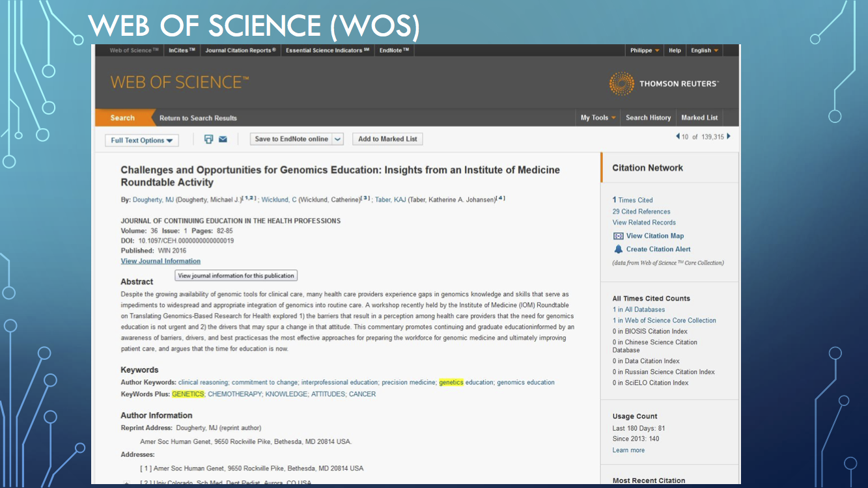Open Journal Citation Reports tab

(x=241, y=50)
